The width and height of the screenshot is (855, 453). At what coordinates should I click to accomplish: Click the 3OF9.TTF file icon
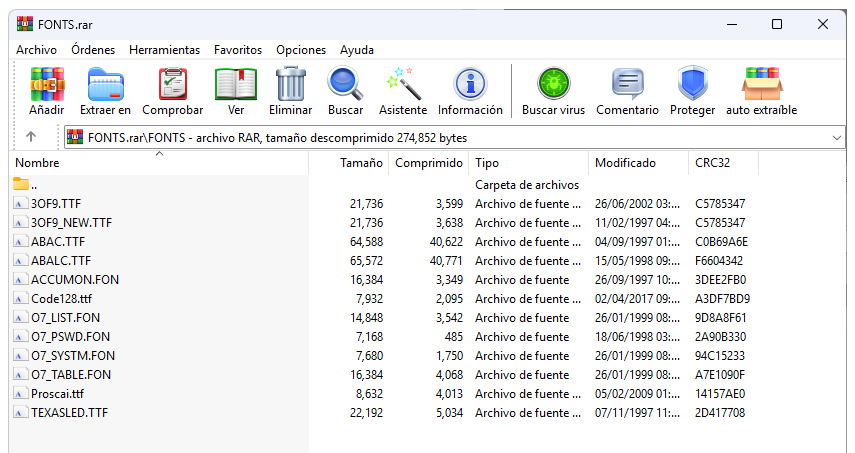pos(21,203)
